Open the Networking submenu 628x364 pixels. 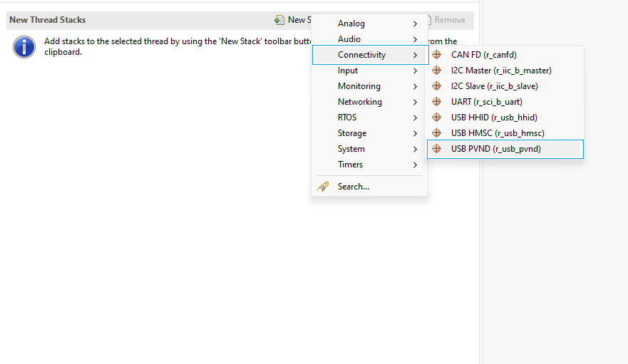tap(369, 102)
